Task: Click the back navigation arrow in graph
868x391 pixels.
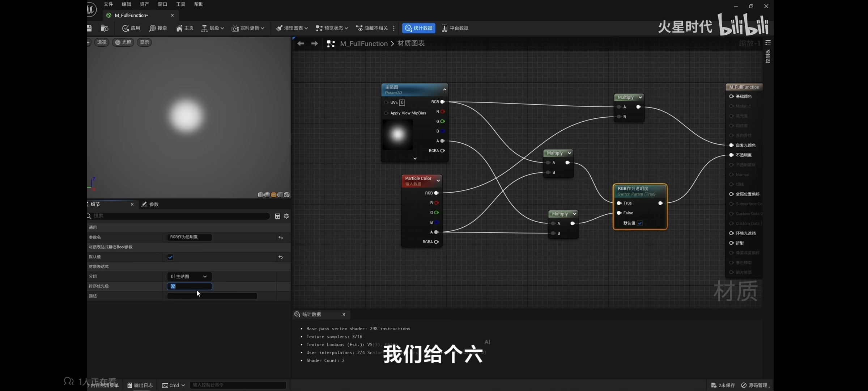Action: [301, 44]
